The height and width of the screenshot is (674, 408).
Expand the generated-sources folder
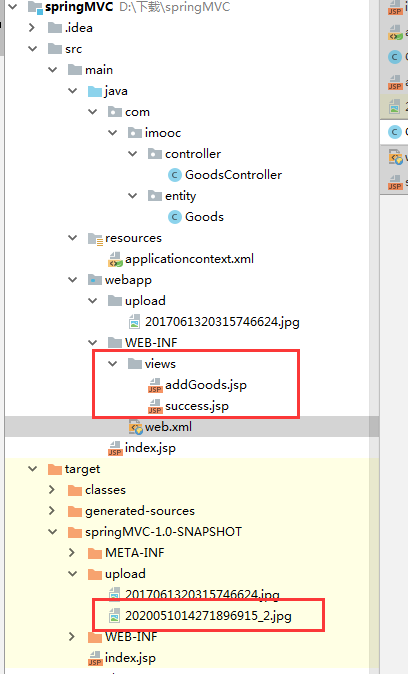(52, 511)
